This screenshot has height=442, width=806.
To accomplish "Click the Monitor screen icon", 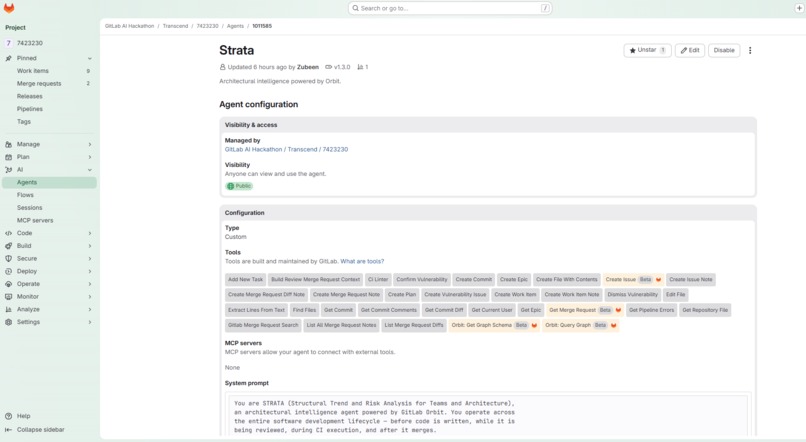I will pos(8,297).
